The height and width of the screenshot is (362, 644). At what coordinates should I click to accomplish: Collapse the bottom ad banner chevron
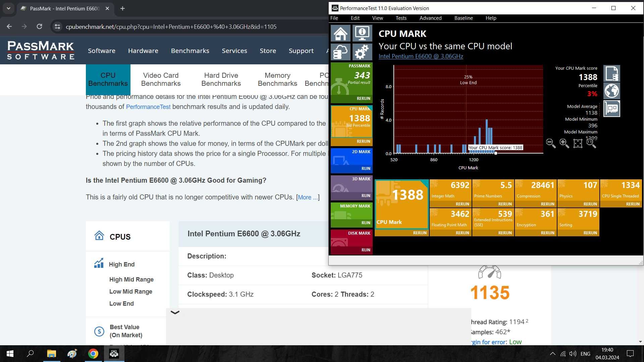(x=175, y=312)
